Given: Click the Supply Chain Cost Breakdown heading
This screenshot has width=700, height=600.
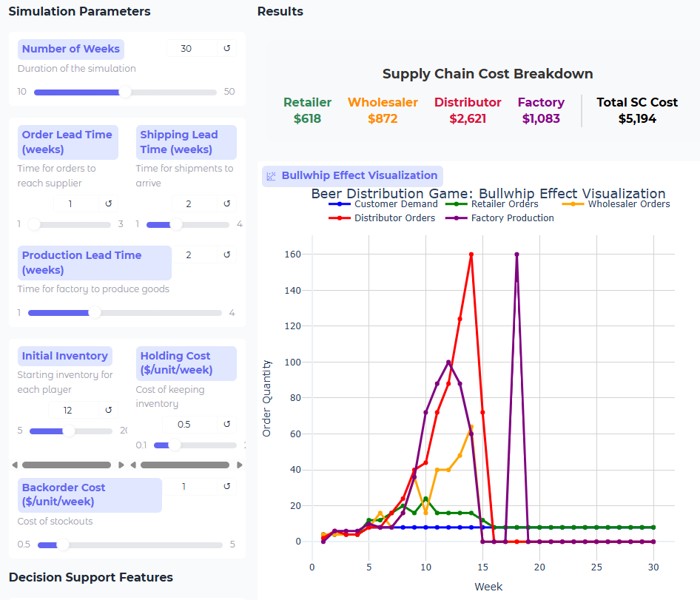Looking at the screenshot, I should [488, 74].
